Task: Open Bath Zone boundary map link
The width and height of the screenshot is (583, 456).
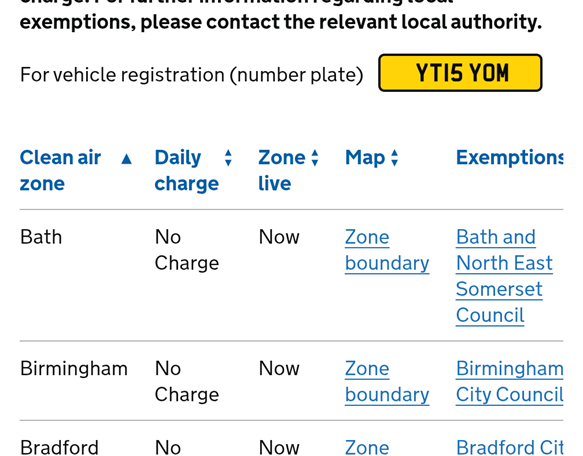Action: coord(387,250)
